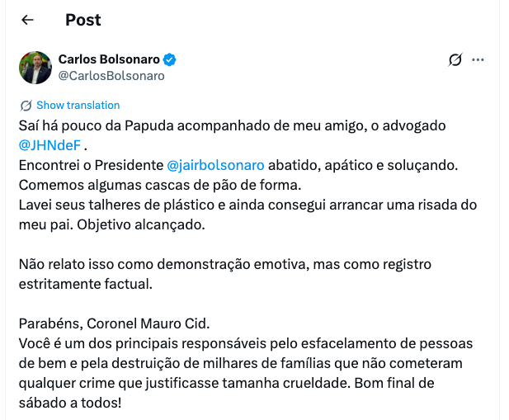This screenshot has width=509, height=420.
Task: Open the @CarlosBolsonaro handle
Action: pyautogui.click(x=111, y=76)
